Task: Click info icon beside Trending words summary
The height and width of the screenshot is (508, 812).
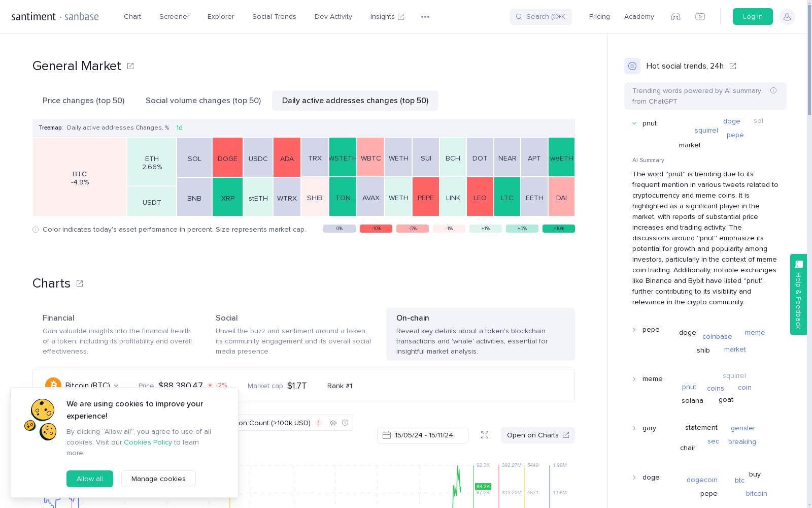Action: pos(773,90)
